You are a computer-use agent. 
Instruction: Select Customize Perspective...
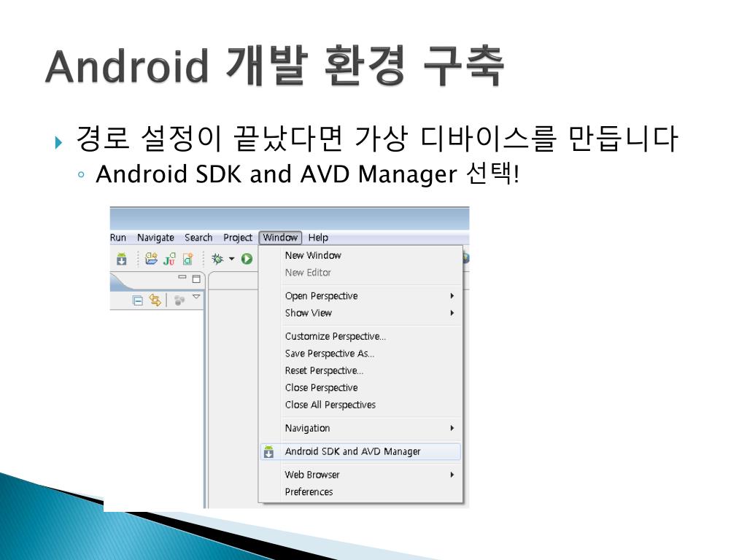360,336
